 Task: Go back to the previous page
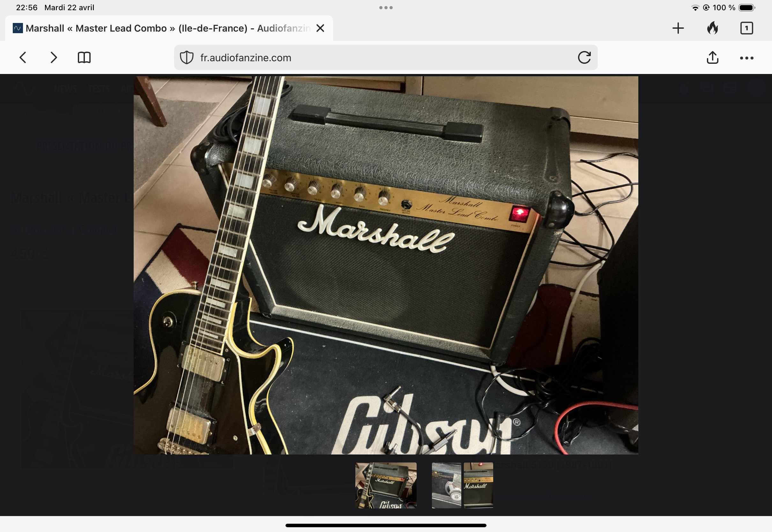(23, 58)
